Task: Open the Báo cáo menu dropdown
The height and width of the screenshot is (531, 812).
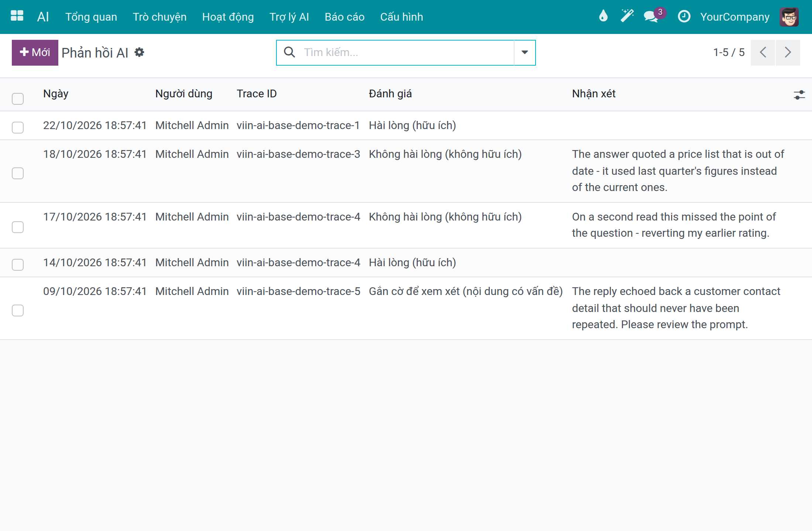Action: point(344,17)
